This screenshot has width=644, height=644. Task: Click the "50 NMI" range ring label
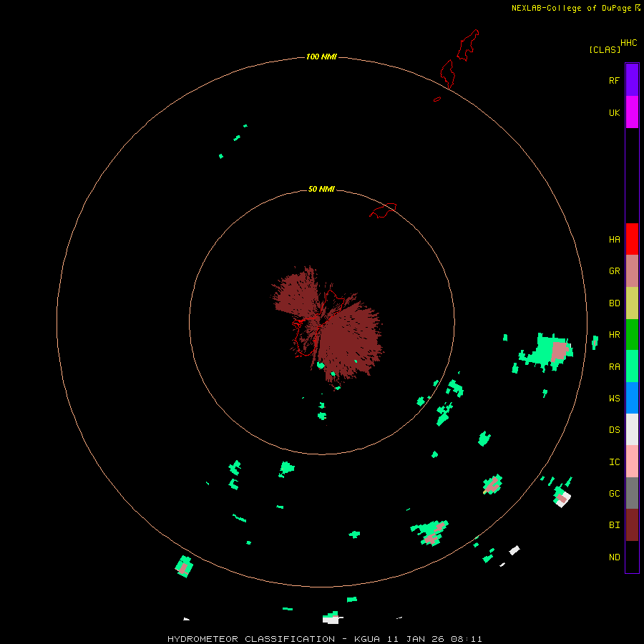click(321, 189)
